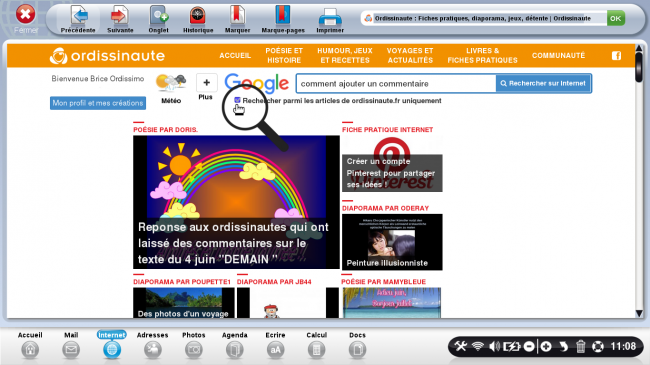The height and width of the screenshot is (365, 650).
Task: Open the Accueil home app
Action: click(x=30, y=345)
